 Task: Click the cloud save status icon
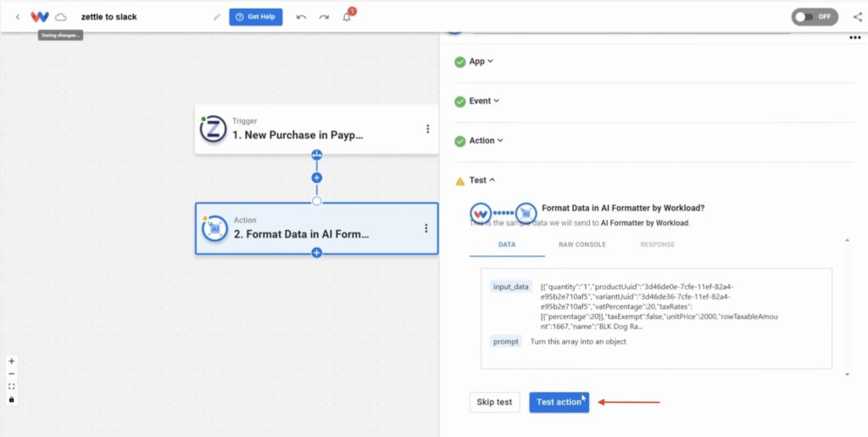coord(60,17)
